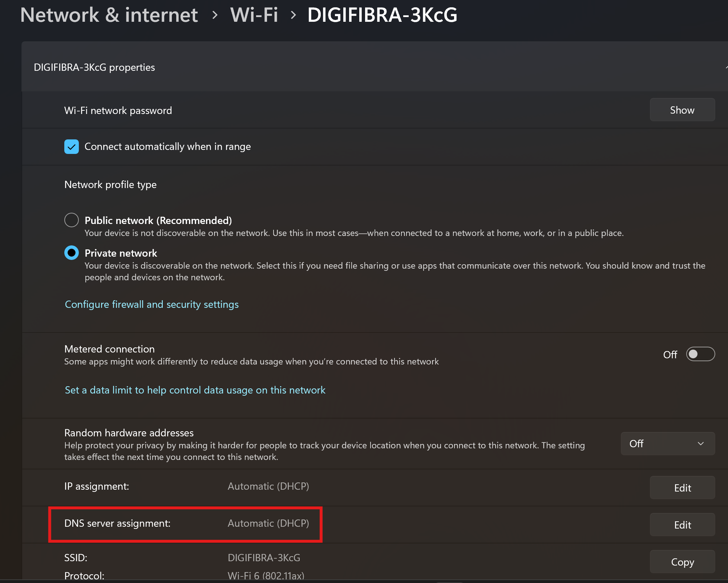Navigate to Wi-Fi breadcrumb

point(254,15)
